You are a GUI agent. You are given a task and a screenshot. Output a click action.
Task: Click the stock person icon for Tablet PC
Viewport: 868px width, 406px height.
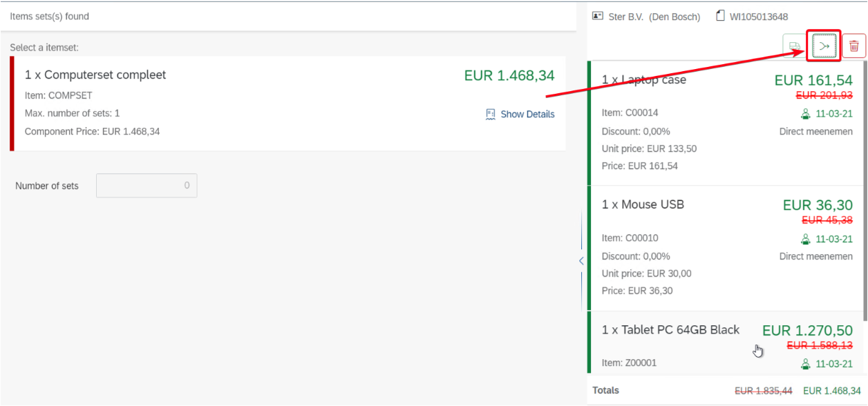805,364
